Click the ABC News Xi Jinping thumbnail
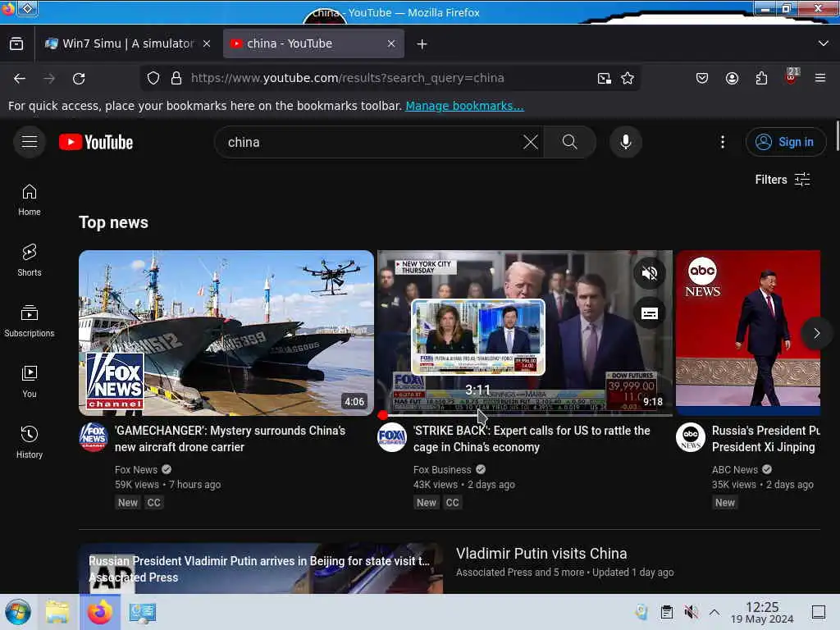 [748, 333]
